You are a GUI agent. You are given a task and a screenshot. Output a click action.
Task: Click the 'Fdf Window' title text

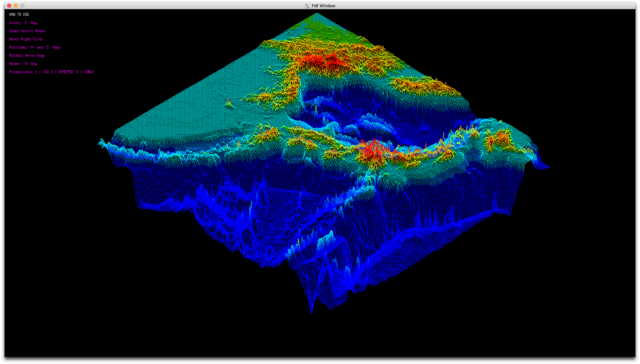(x=323, y=6)
